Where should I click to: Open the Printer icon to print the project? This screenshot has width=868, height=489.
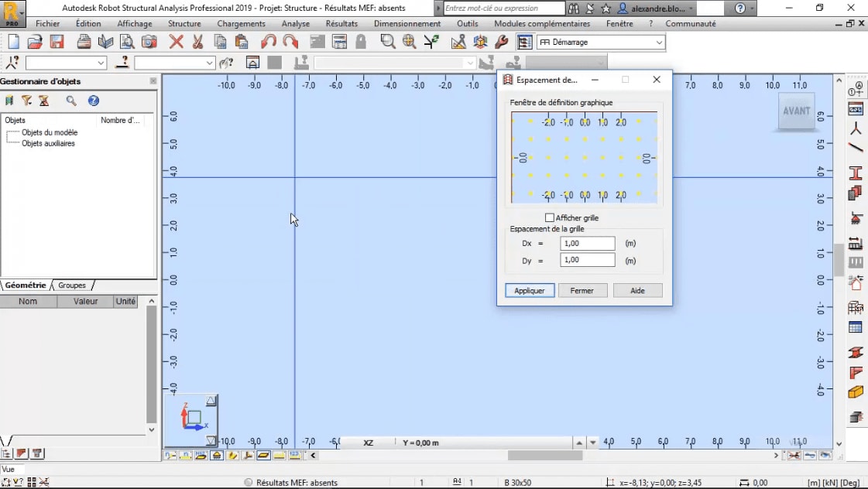click(x=84, y=42)
